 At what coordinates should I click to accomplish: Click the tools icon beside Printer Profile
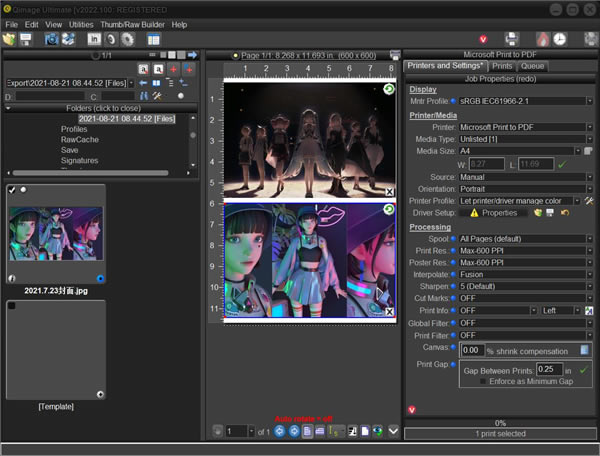pos(589,201)
